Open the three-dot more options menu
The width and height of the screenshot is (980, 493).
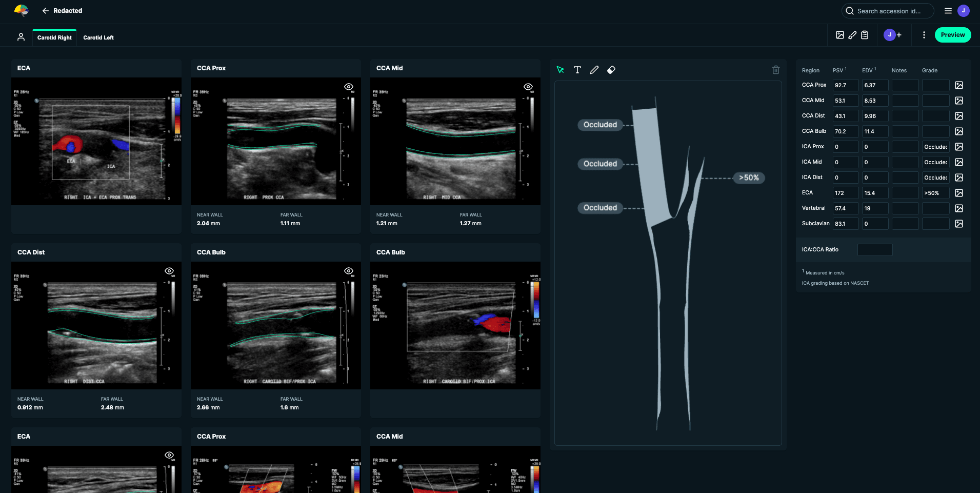pos(924,35)
